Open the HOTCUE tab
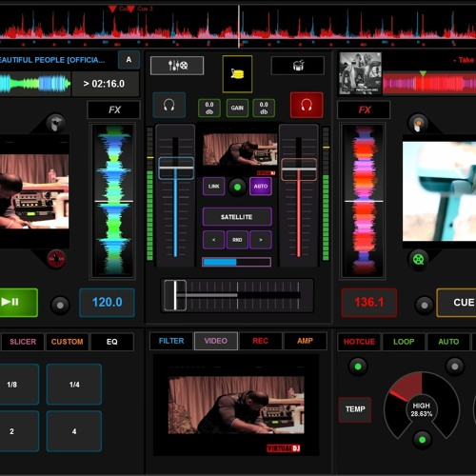 [359, 342]
